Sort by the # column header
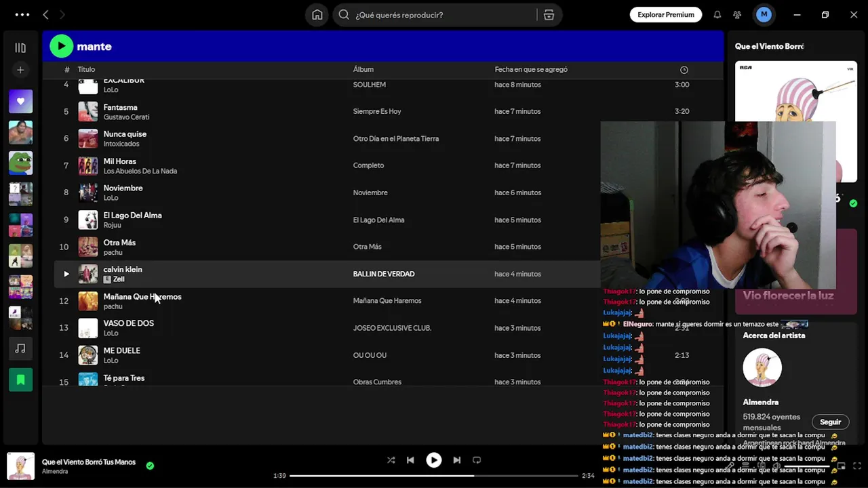 point(66,70)
